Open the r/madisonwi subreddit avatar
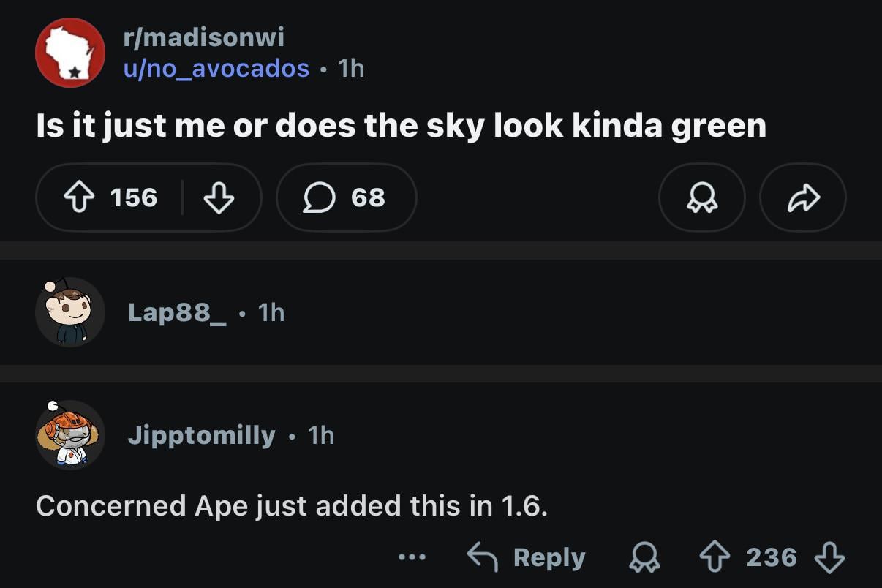Image resolution: width=882 pixels, height=588 pixels. tap(70, 53)
